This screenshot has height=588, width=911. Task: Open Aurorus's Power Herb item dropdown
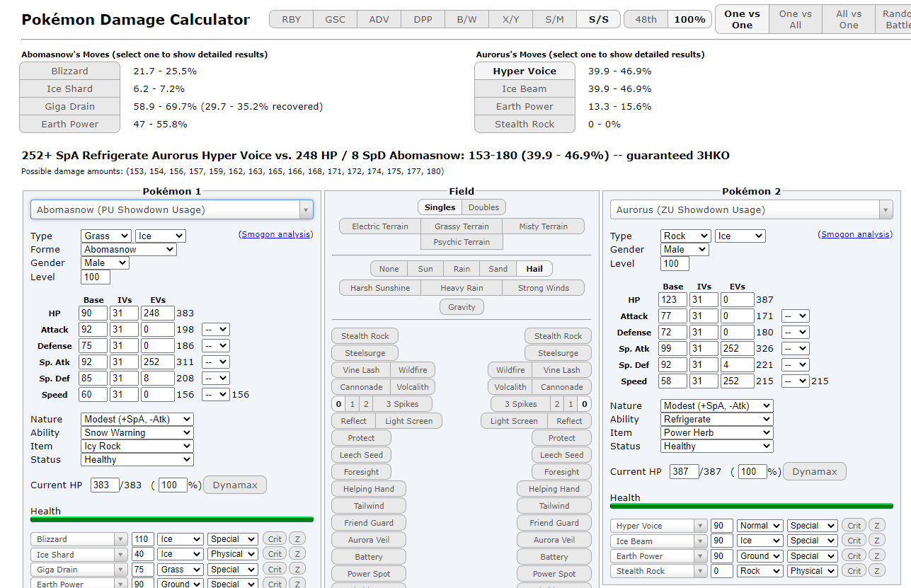click(717, 432)
